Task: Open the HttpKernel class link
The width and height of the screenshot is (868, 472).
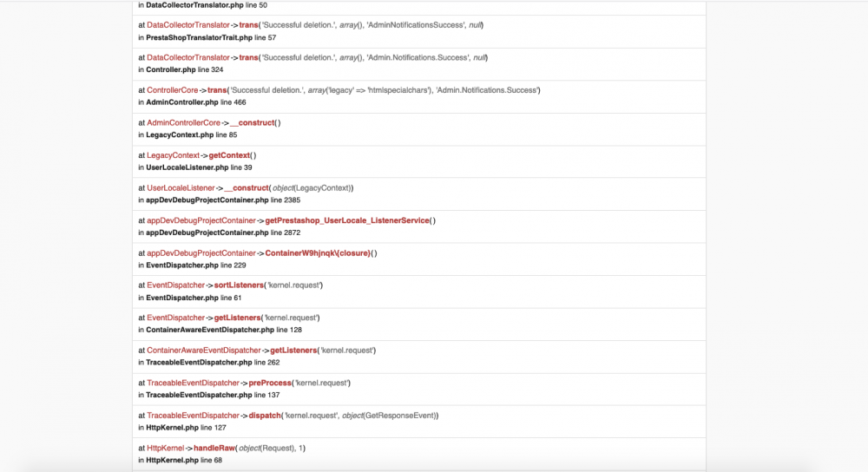Action: [x=165, y=449]
